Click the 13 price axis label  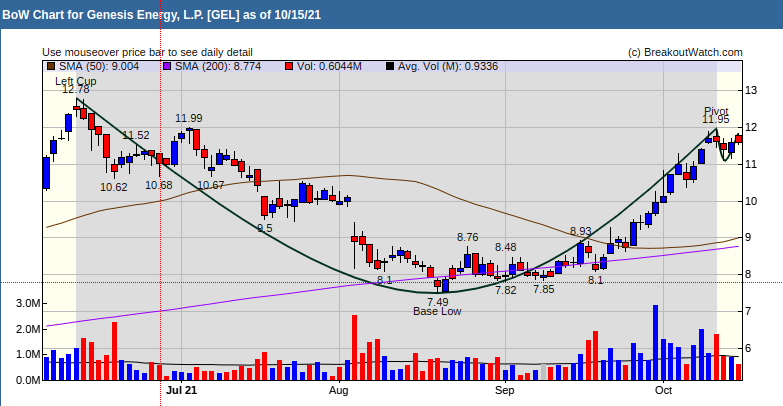tap(751, 90)
